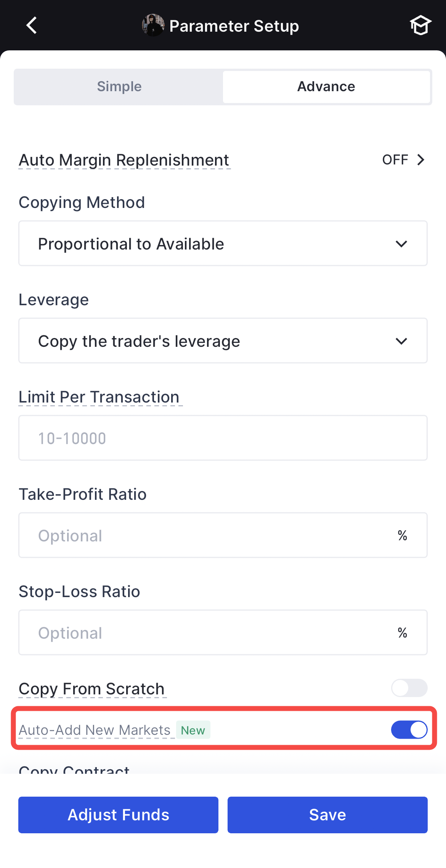This screenshot has height=868, width=446.
Task: Click percent sign in Take-Profit Ratio field
Action: (x=402, y=535)
